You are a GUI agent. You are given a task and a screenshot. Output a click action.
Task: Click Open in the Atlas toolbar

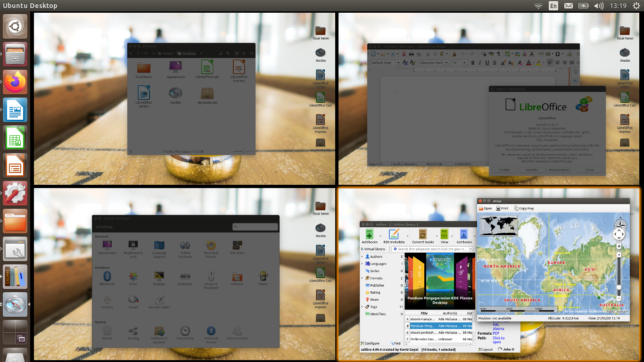[485, 208]
